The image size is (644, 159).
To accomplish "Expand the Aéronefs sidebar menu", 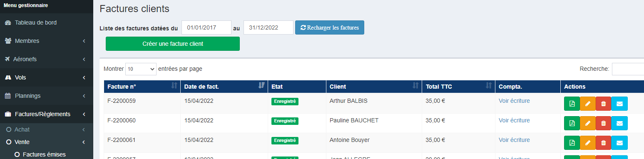I will tap(47, 59).
